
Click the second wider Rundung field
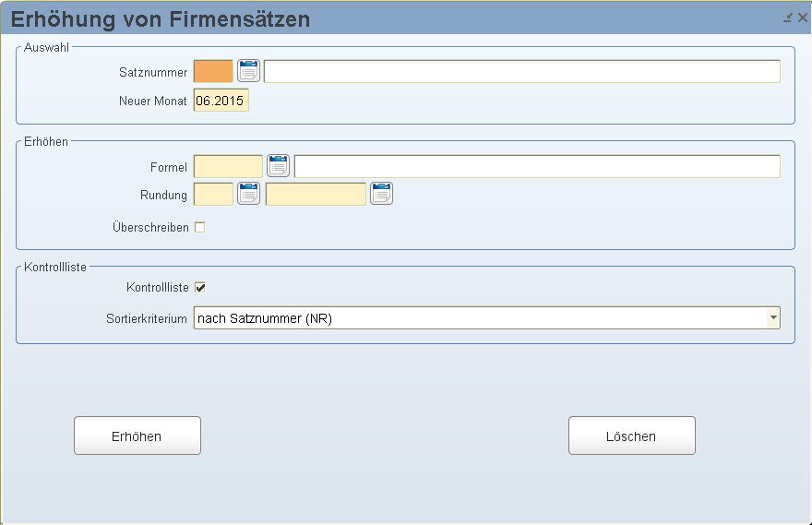tap(316, 194)
